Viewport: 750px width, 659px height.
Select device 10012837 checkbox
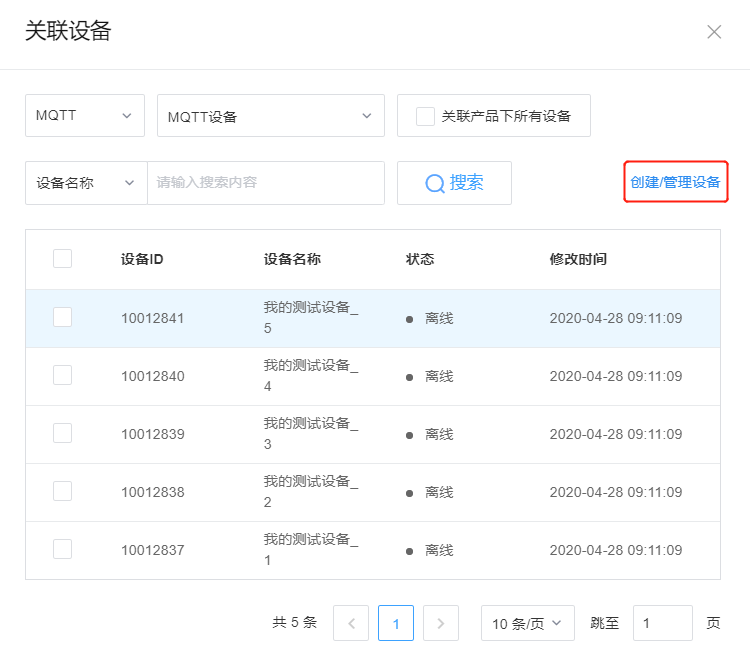62,549
